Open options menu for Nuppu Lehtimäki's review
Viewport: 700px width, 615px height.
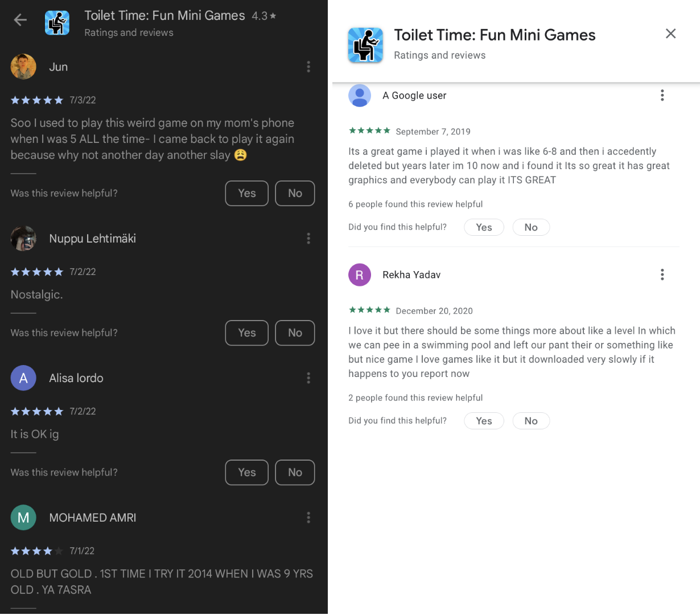pos(308,238)
